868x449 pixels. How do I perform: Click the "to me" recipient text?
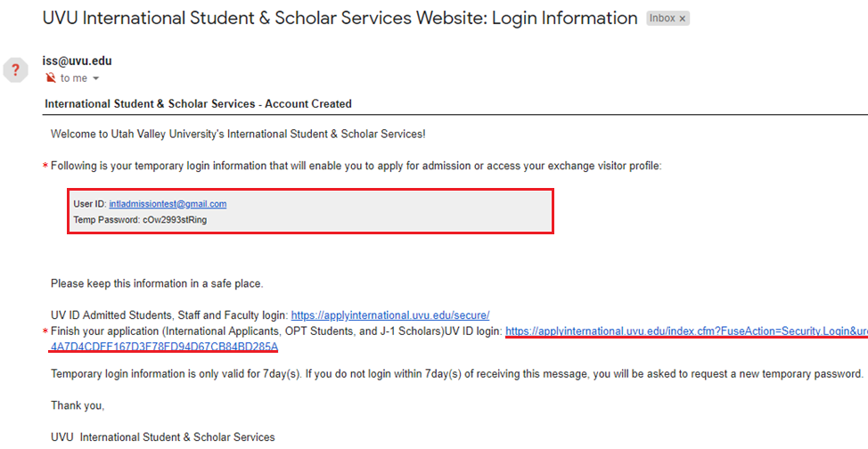[74, 78]
